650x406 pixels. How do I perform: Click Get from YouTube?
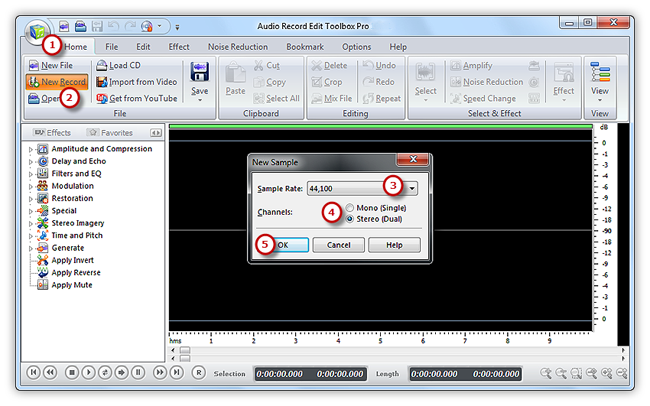click(x=137, y=99)
